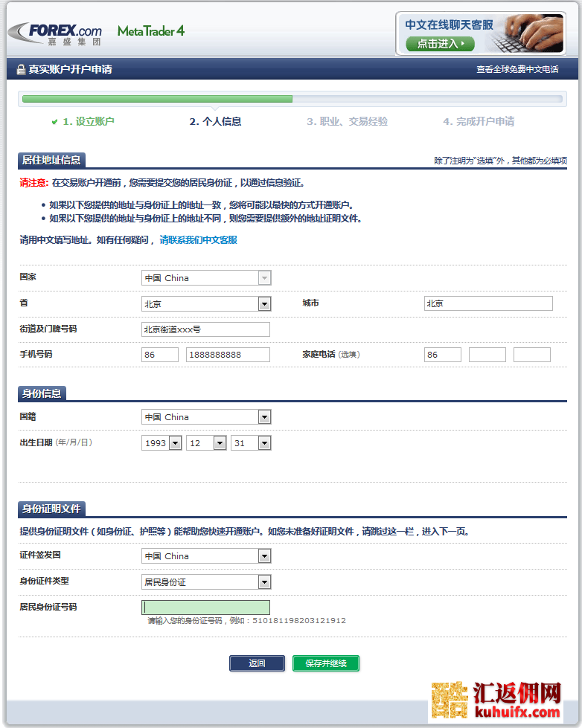Open the birth month dropdown showing 12
The height and width of the screenshot is (728, 582).
(220, 443)
